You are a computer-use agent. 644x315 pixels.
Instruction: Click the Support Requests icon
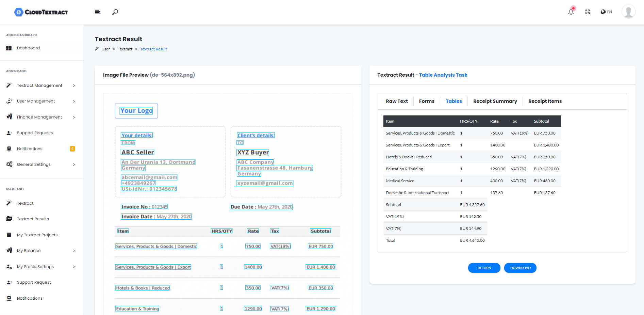tap(9, 133)
